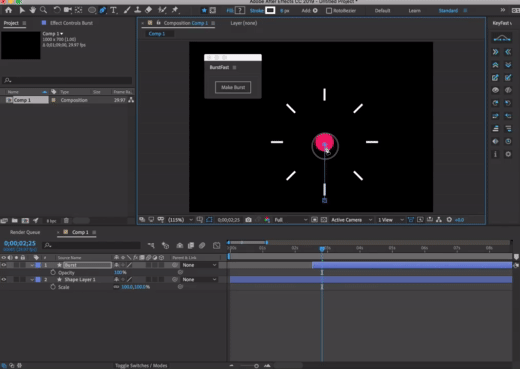This screenshot has height=369, width=520.
Task: Switch to Effect Controls Burst tab
Action: (71, 23)
